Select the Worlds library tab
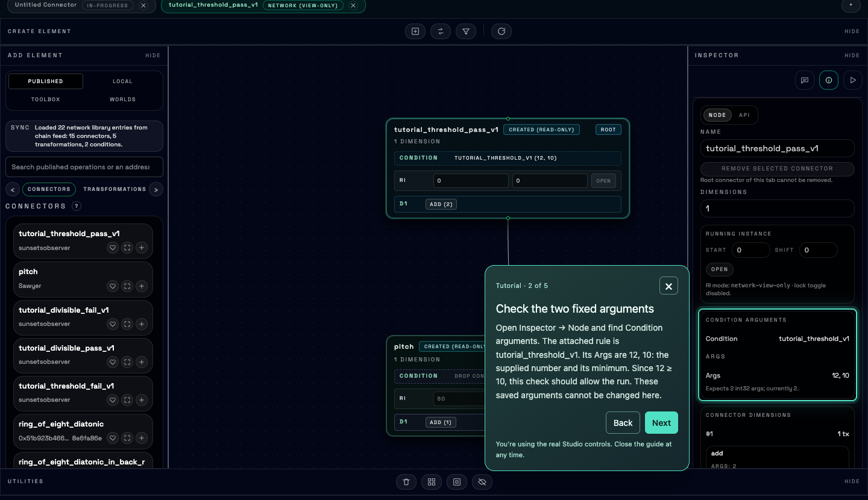 (x=122, y=99)
